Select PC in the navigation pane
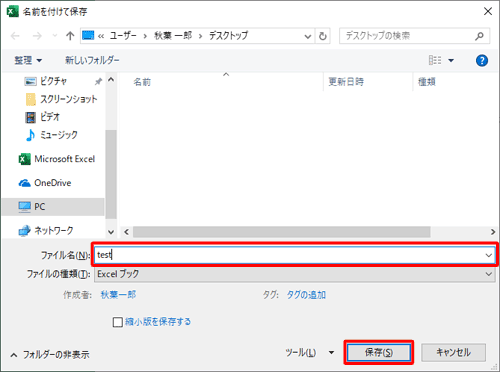The image size is (500, 372). (x=53, y=207)
